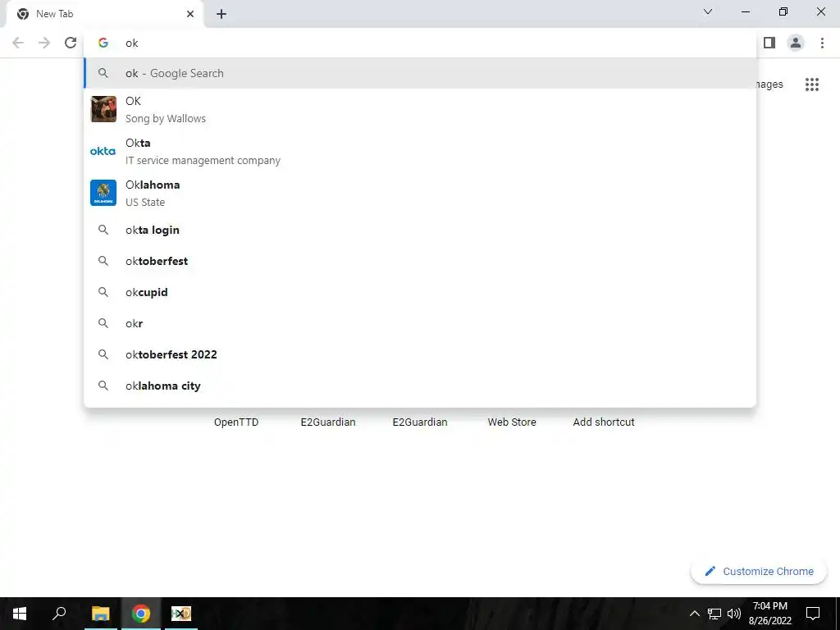Open the Web Store shortcut
The width and height of the screenshot is (840, 630).
click(x=512, y=422)
